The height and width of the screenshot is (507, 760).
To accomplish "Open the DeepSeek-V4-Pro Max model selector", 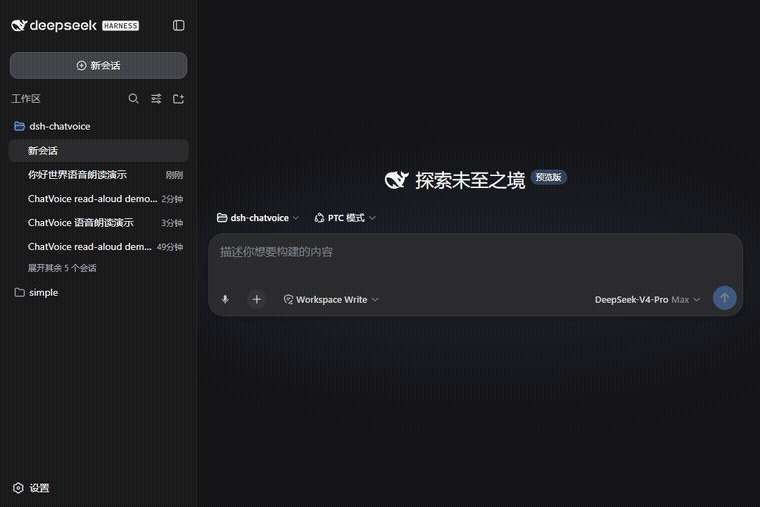I will coord(647,300).
